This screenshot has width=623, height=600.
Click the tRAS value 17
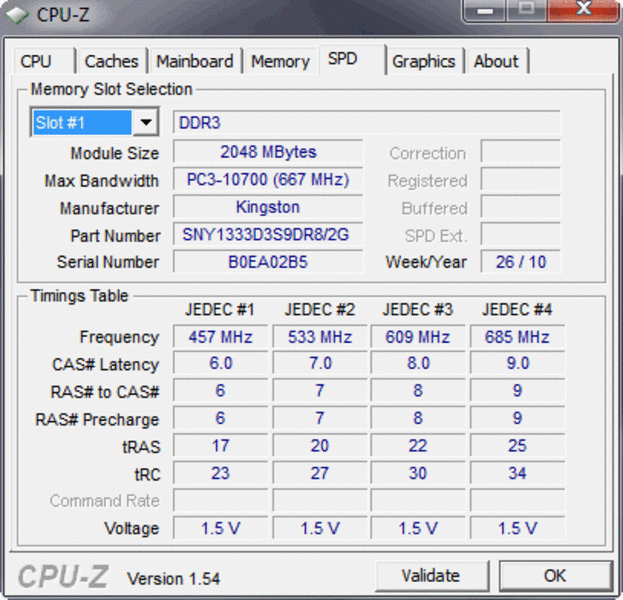coord(221,446)
